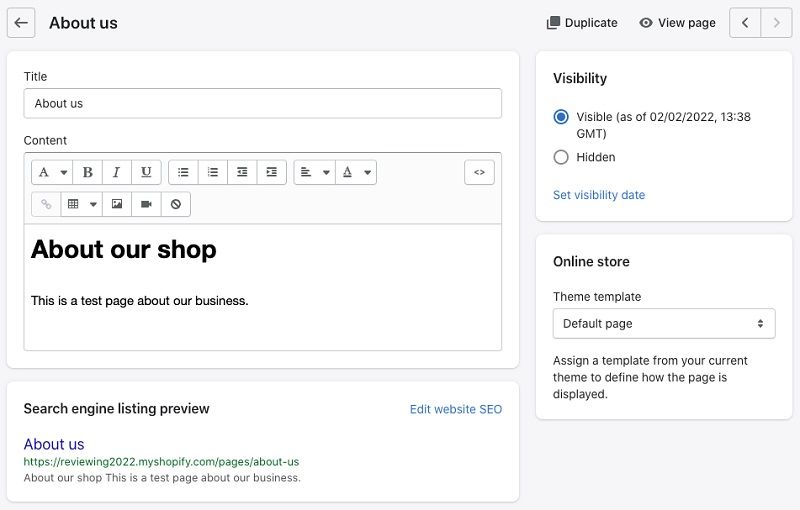Open the text formatting dropdown
This screenshot has width=800, height=510.
pyautogui.click(x=52, y=172)
